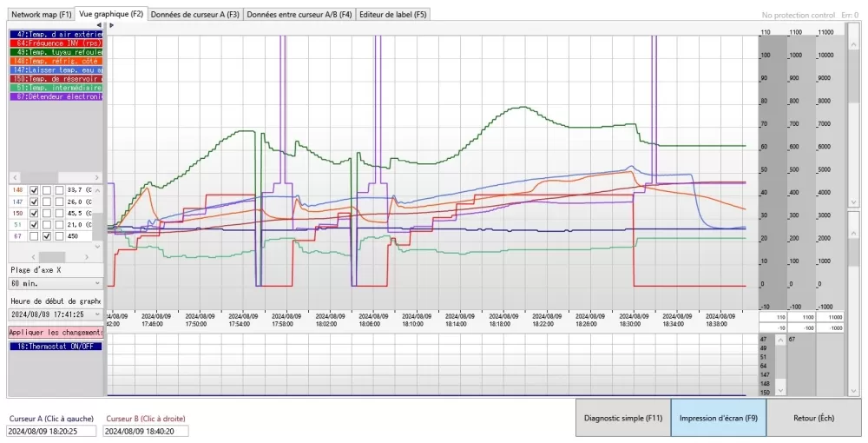
Task: Click the Diagnostic simple (F11) button
Action: pos(622,418)
